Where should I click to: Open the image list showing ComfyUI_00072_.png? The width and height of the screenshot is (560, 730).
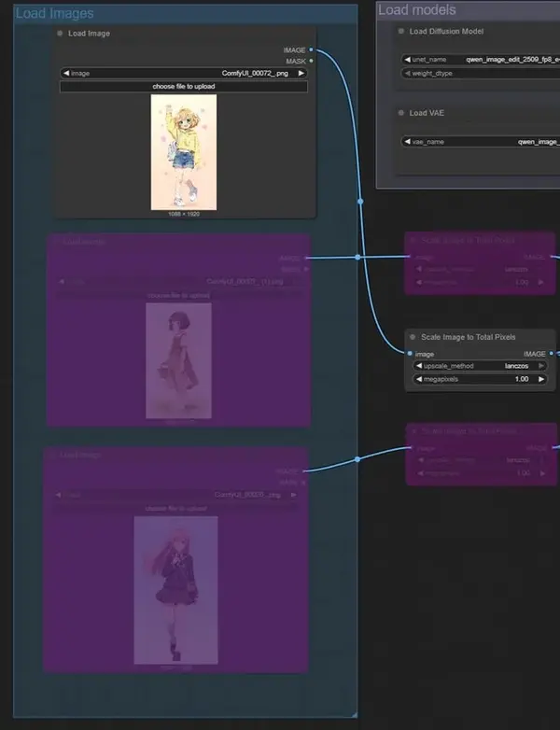pyautogui.click(x=184, y=73)
